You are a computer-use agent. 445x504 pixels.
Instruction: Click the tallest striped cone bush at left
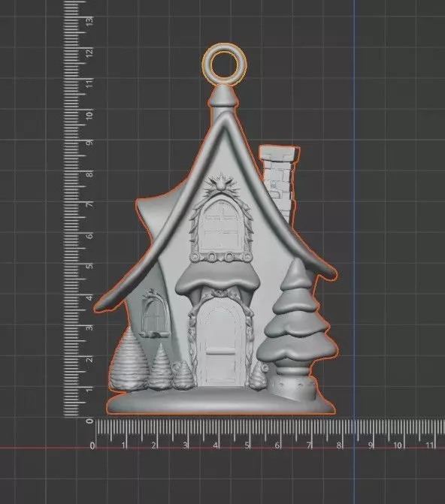pyautogui.click(x=129, y=360)
